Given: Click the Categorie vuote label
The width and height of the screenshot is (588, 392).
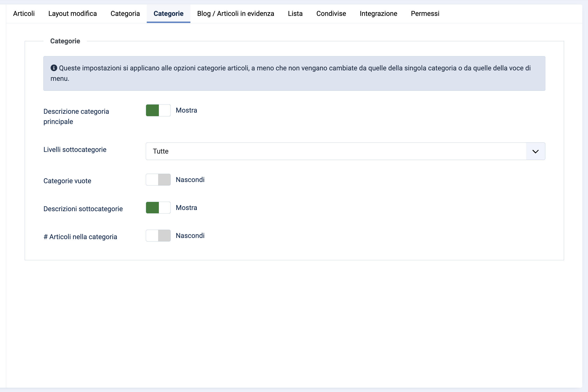Looking at the screenshot, I should click(67, 181).
